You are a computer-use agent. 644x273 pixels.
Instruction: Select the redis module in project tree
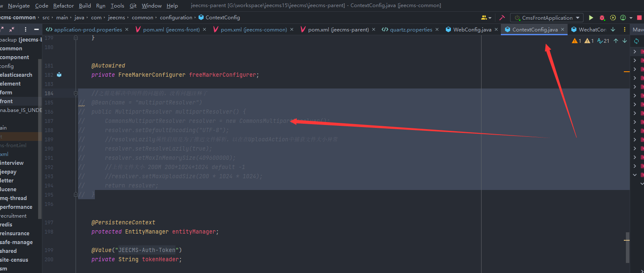point(6,224)
